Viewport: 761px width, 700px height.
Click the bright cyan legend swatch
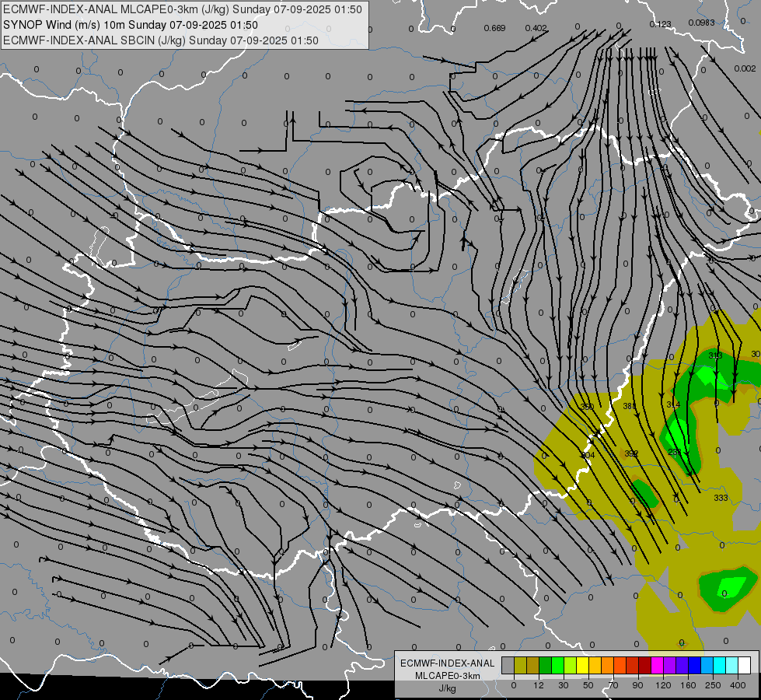click(719, 665)
